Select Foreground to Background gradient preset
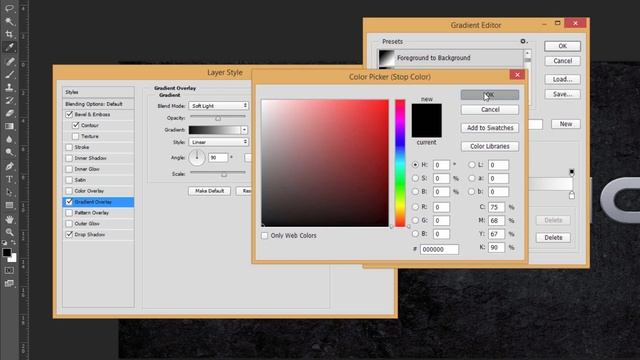 [451, 58]
